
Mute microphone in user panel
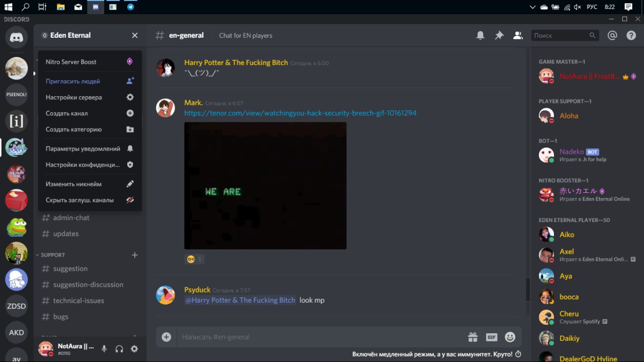104,349
